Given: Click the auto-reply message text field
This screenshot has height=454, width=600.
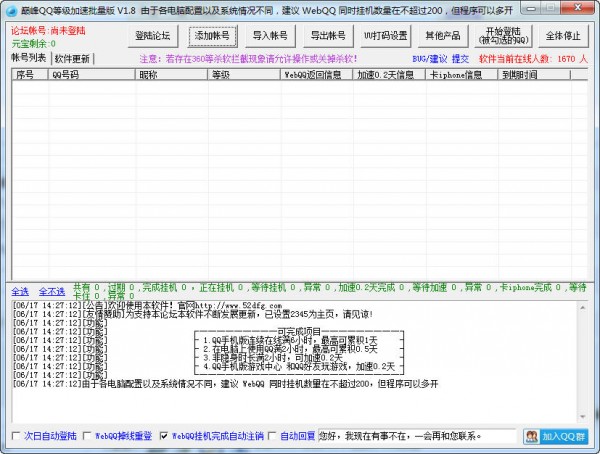Looking at the screenshot, I should click(417, 436).
